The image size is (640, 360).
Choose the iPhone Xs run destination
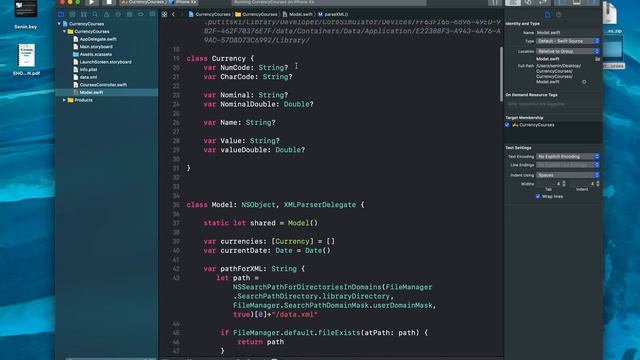pyautogui.click(x=183, y=2)
